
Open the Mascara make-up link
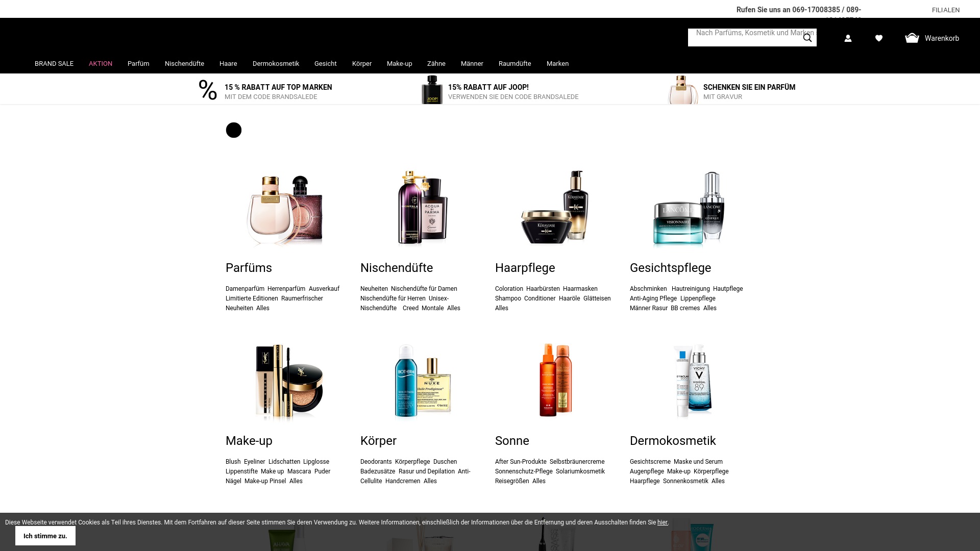pyautogui.click(x=299, y=471)
